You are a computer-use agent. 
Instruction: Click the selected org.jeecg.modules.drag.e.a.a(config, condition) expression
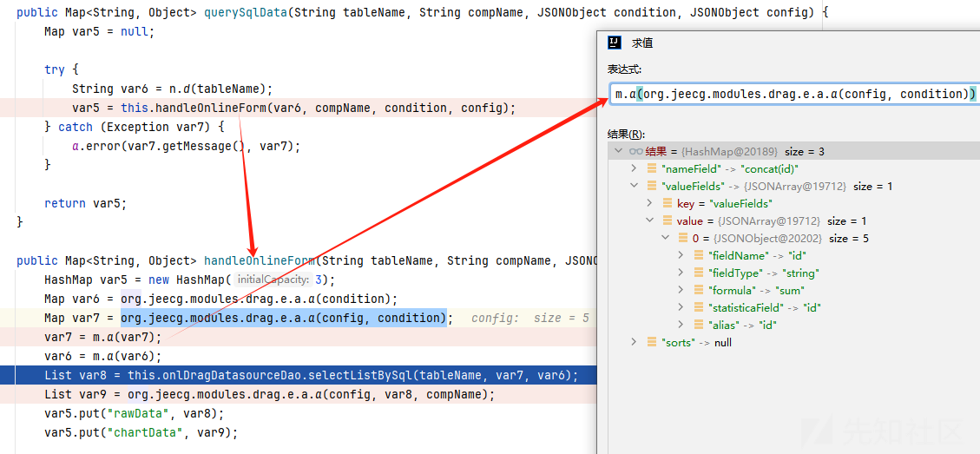(283, 318)
